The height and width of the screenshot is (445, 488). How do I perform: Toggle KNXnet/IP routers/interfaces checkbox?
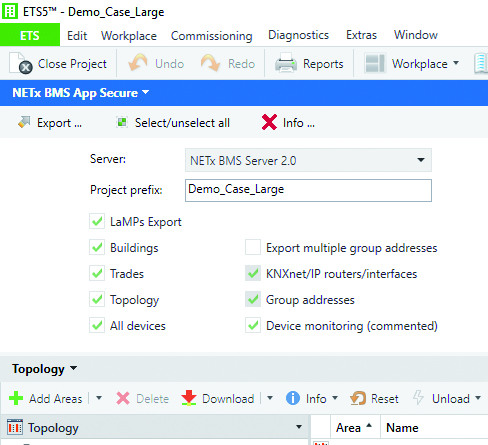(x=253, y=273)
